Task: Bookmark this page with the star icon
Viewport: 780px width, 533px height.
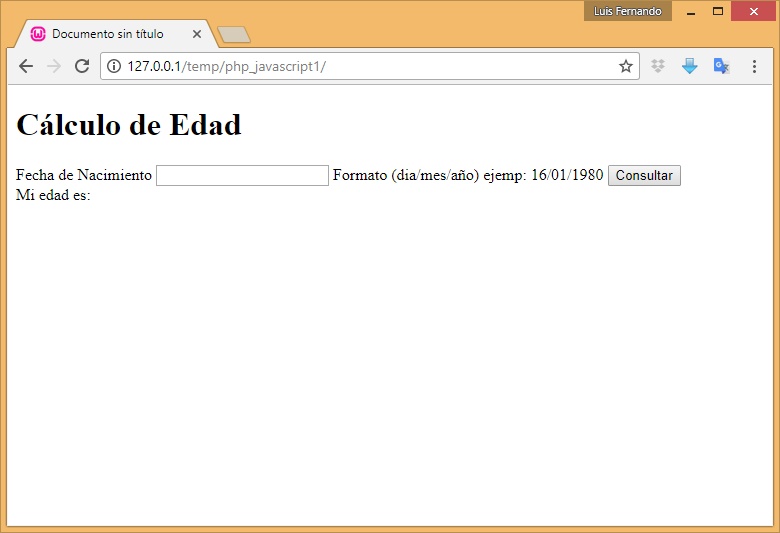Action: tap(626, 66)
